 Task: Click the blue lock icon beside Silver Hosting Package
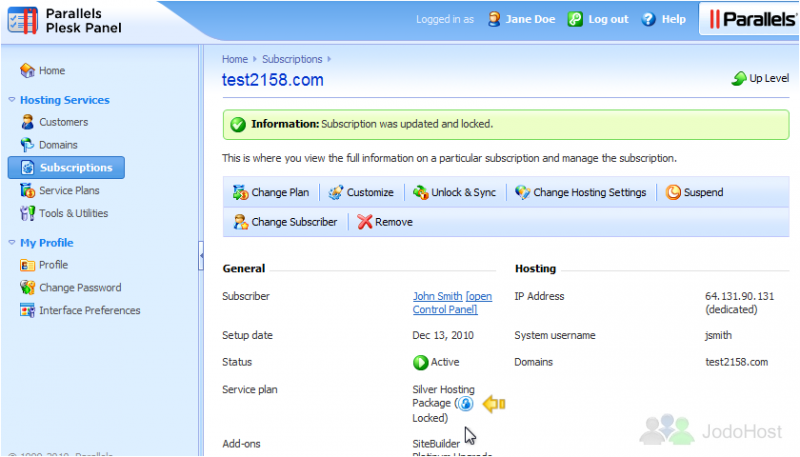(465, 403)
